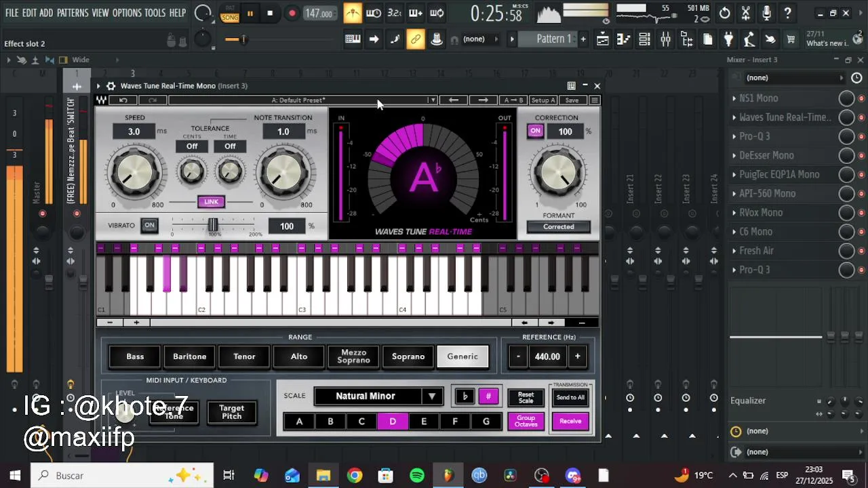Select sharp notation button
The image size is (868, 488).
(x=488, y=396)
